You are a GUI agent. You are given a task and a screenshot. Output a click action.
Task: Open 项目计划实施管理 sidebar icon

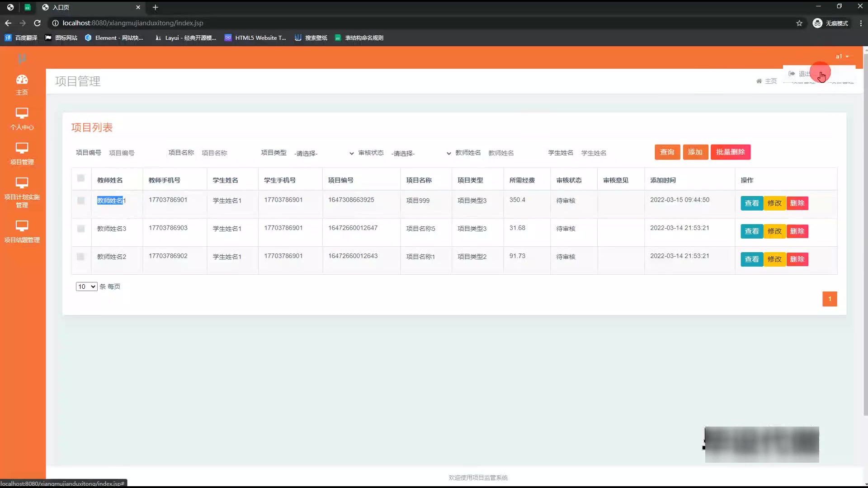coord(22,183)
